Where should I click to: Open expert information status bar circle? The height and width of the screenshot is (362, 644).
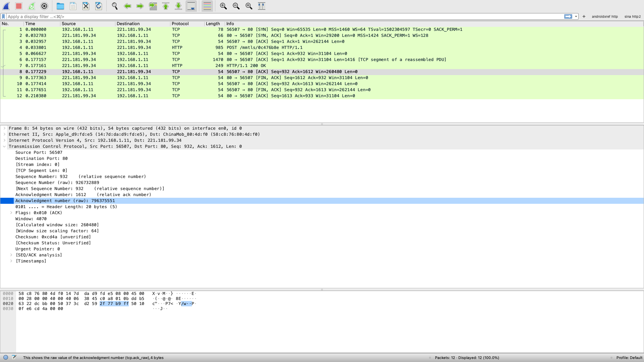tap(6, 357)
